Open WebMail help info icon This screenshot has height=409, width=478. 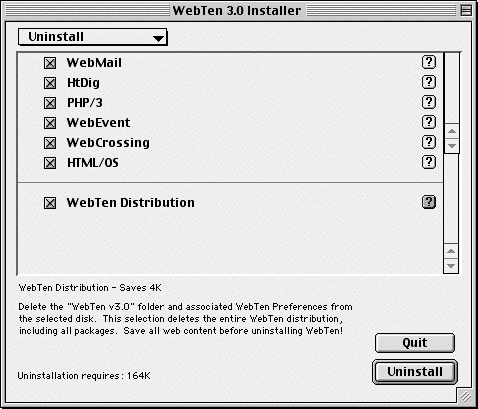point(429,62)
